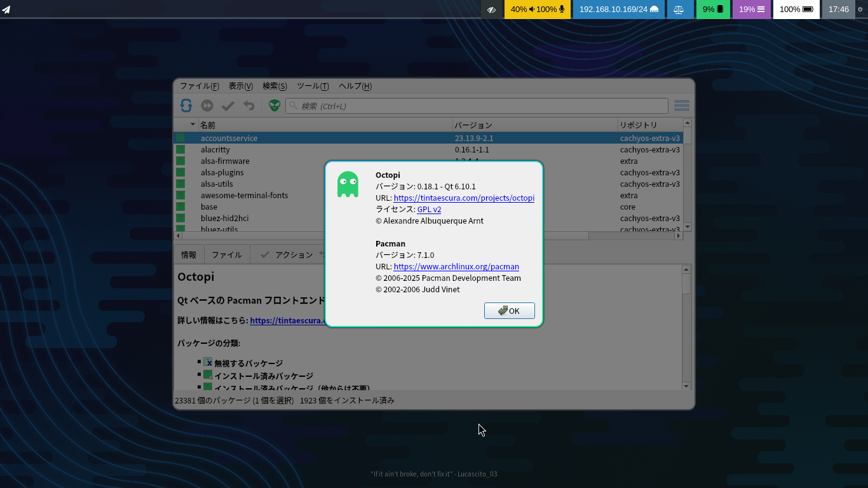The image size is (868, 488).
Task: Click the ignored package (x) legend icon
Action: 208,362
